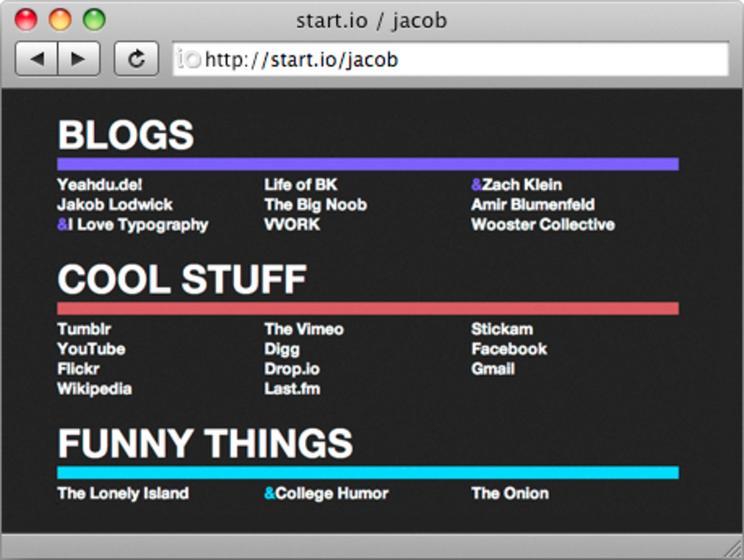Click the browser back arrow button
This screenshot has width=744, height=560.
(37, 59)
